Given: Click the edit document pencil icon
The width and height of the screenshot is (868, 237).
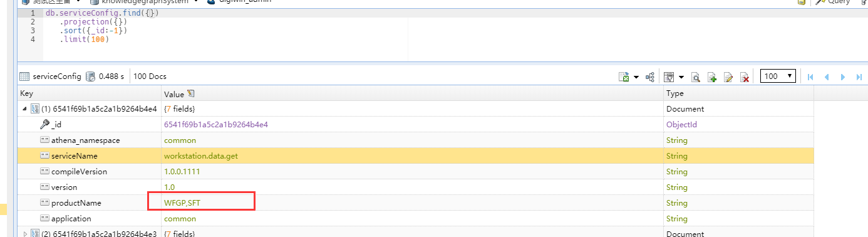Looking at the screenshot, I should click(x=728, y=77).
